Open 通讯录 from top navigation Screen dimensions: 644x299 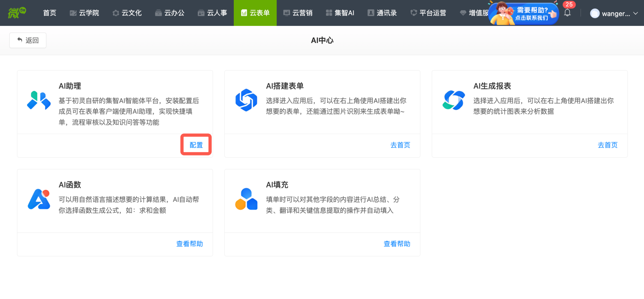point(382,13)
